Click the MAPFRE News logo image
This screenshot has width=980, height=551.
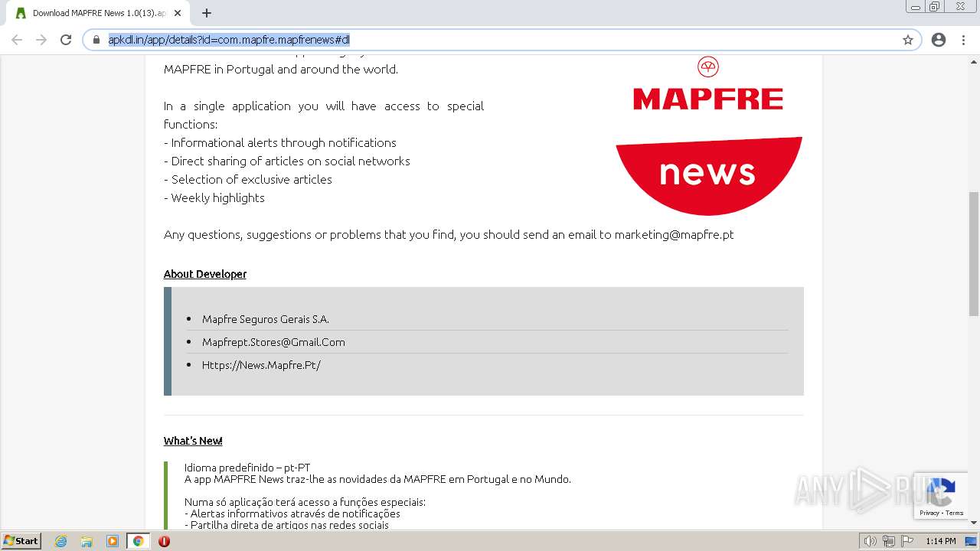pos(708,135)
